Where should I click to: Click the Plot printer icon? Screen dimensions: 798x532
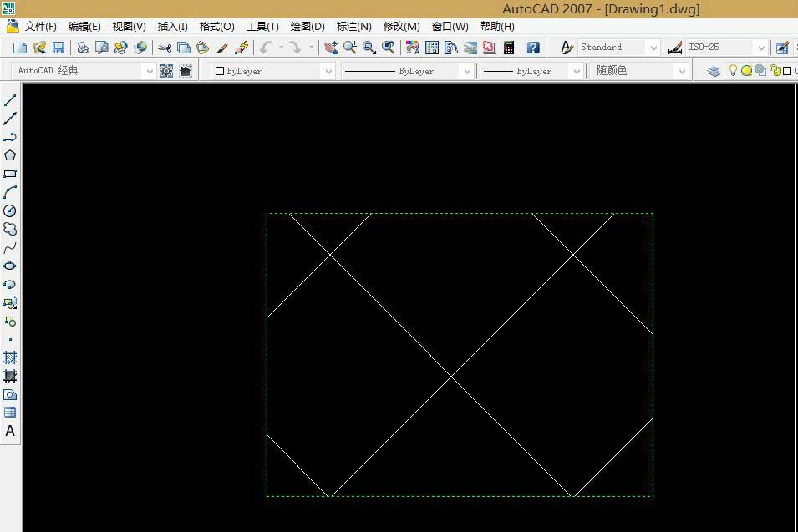coord(83,48)
